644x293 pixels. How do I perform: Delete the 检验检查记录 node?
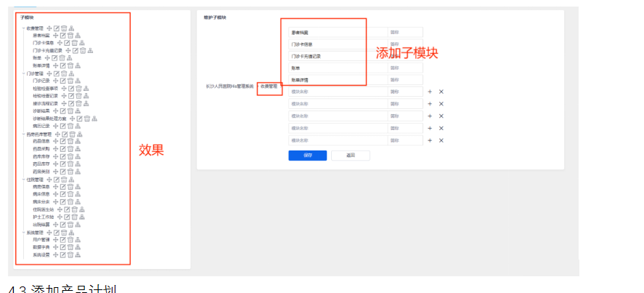78,96
